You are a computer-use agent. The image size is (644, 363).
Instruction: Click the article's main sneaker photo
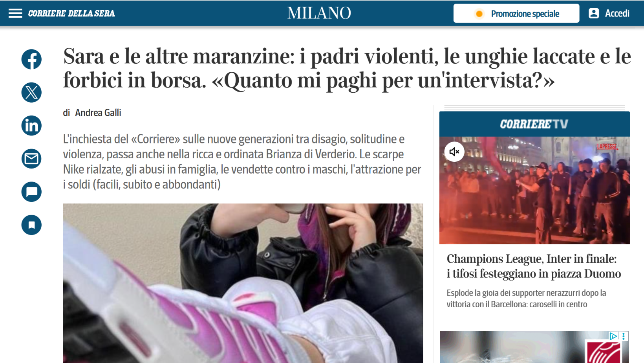point(243,283)
